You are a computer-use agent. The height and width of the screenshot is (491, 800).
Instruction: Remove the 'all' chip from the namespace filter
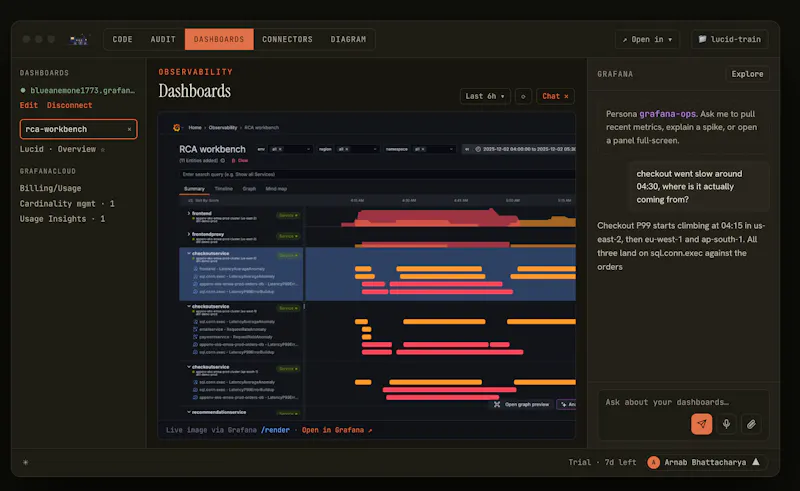pyautogui.click(x=423, y=149)
